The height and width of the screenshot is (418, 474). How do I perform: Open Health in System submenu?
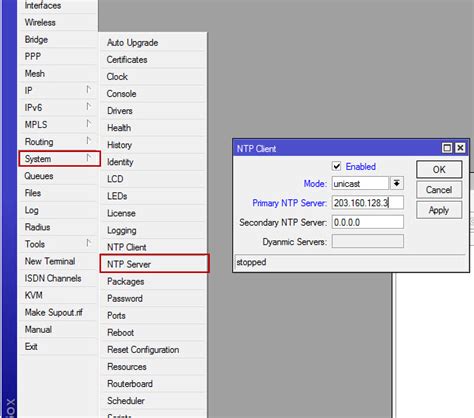[x=153, y=128]
